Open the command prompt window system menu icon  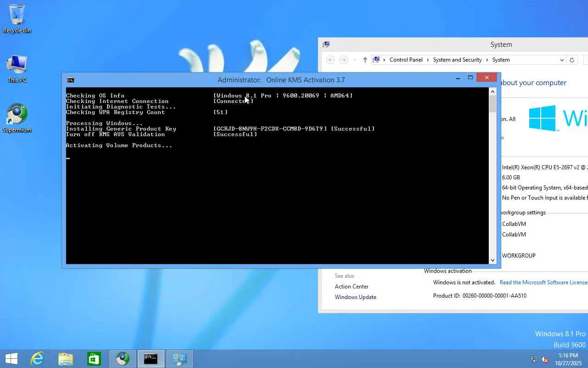point(70,80)
